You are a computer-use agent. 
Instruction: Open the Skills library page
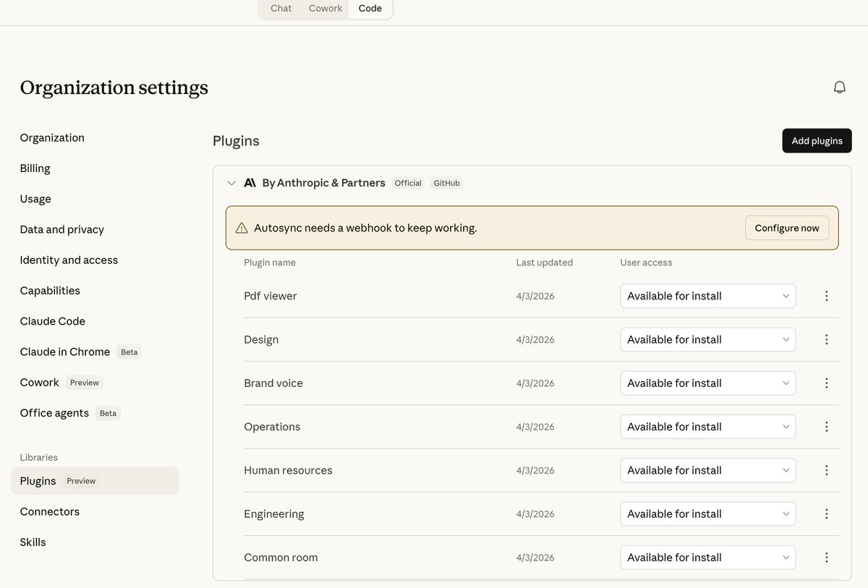[x=33, y=542]
